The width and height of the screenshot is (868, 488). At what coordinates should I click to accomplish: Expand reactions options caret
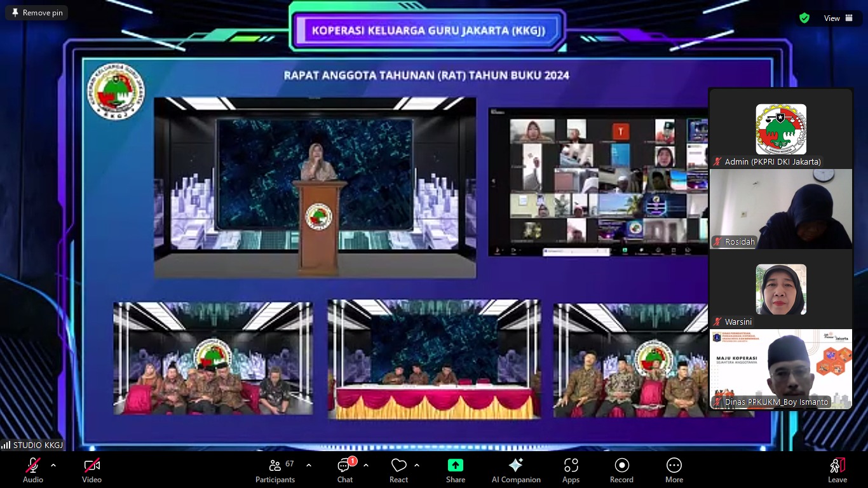[x=417, y=465]
